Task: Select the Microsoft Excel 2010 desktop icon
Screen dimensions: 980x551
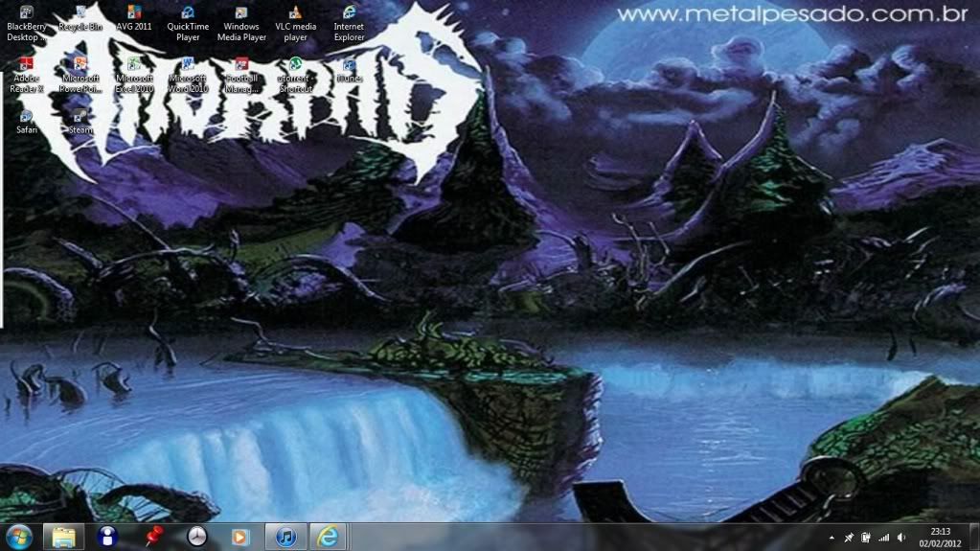Action: 134,75
